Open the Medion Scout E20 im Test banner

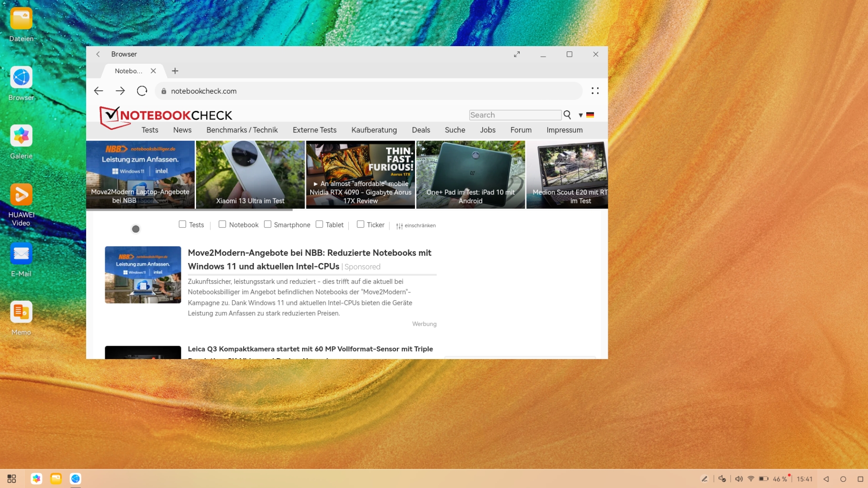(567, 175)
